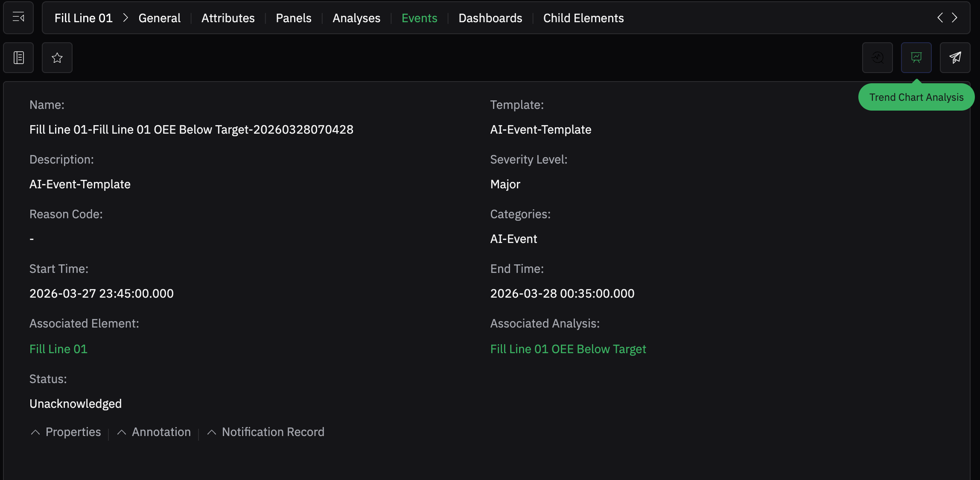This screenshot has height=480, width=980.
Task: Open the root cause analysis icon
Action: [x=878, y=58]
